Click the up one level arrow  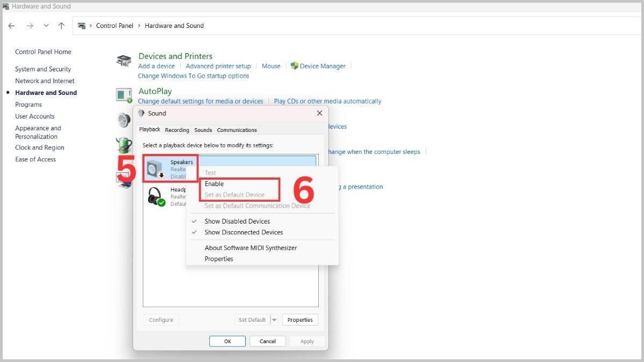coord(62,26)
